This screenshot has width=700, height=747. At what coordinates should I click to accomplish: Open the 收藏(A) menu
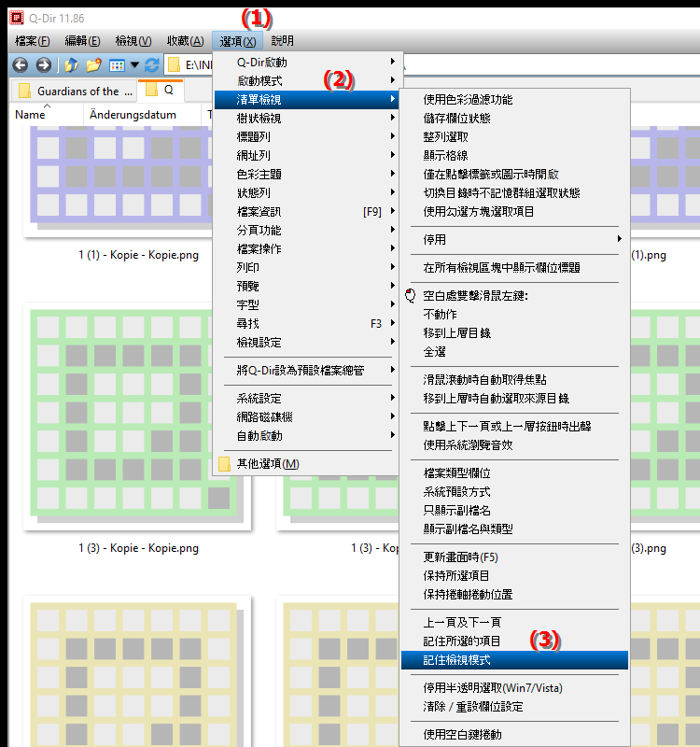pos(185,41)
